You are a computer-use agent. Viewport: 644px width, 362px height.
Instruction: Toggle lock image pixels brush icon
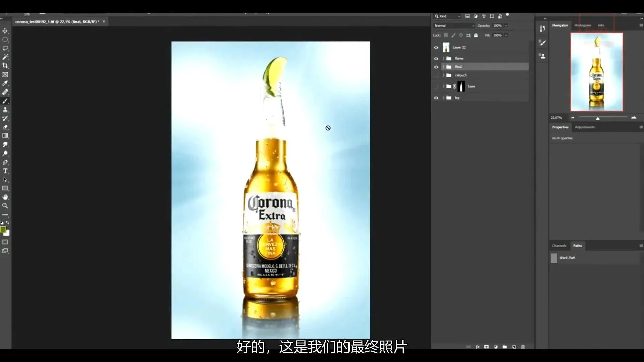click(x=453, y=35)
